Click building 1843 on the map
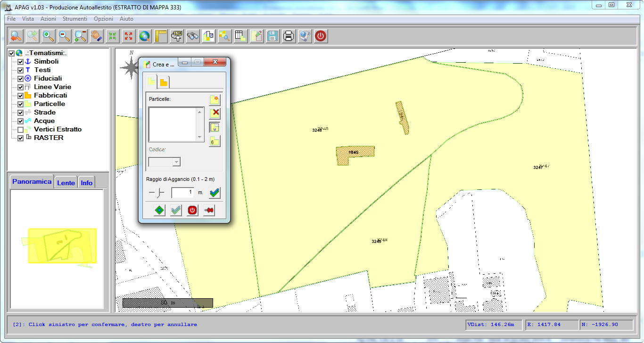This screenshot has width=644, height=343. (355, 153)
